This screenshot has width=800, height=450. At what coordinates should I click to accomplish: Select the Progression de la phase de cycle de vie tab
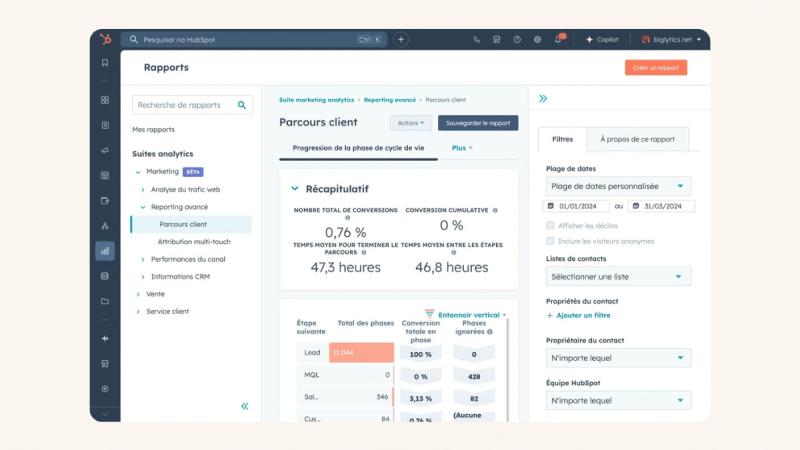coord(358,148)
